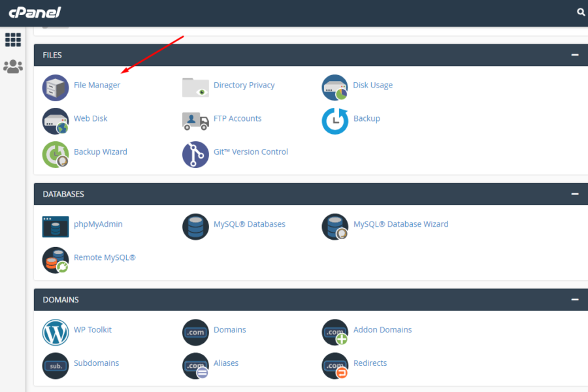Click the Directory Privacy folder icon
This screenshot has width=588, height=392.
[195, 88]
